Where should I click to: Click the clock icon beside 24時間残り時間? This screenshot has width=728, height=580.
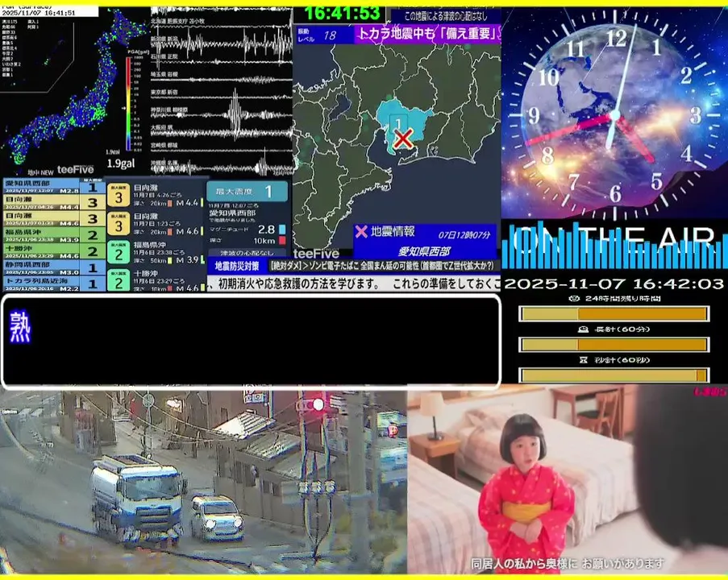[x=574, y=298]
